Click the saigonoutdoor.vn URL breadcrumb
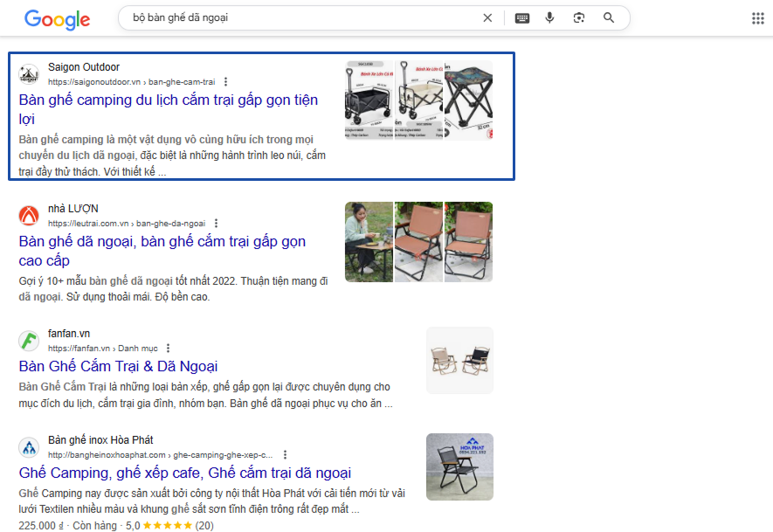Viewport: 773px width, 532px height. [x=132, y=82]
